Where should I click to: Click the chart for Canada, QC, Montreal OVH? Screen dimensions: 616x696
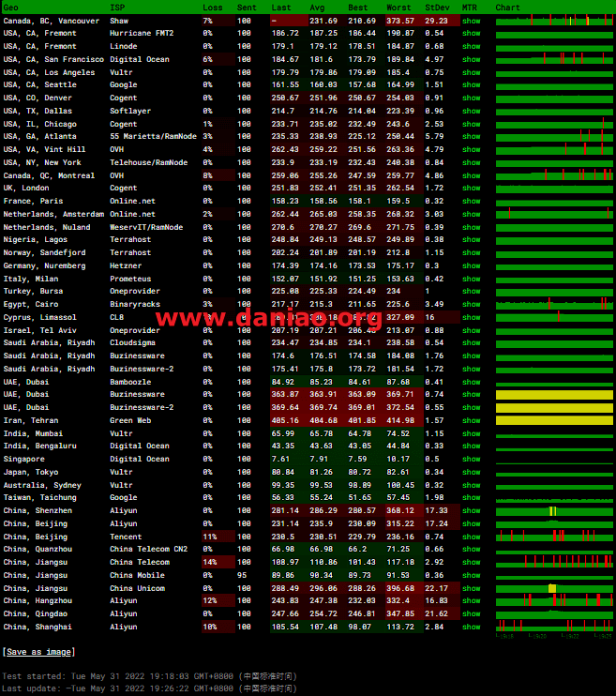[554, 175]
